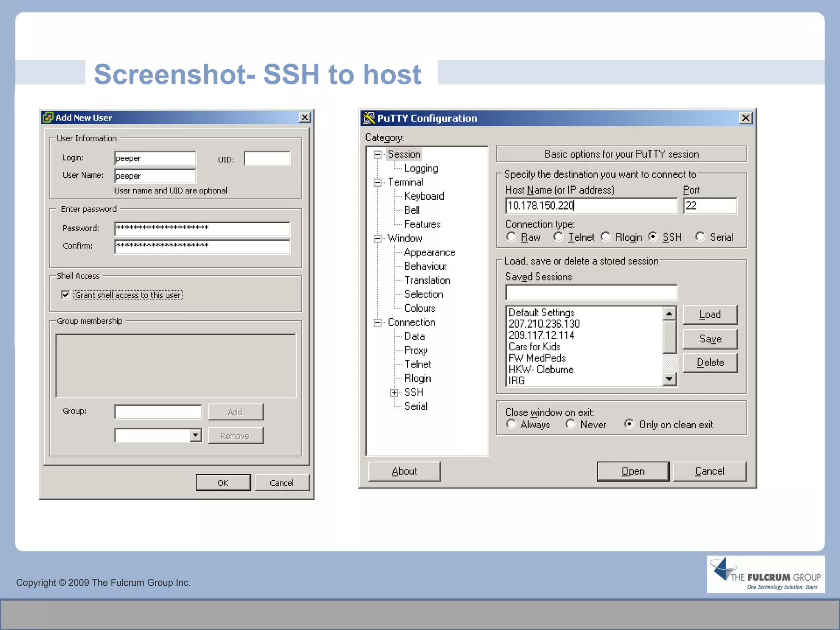Collapse the Window tree node
The image size is (840, 630).
377,239
